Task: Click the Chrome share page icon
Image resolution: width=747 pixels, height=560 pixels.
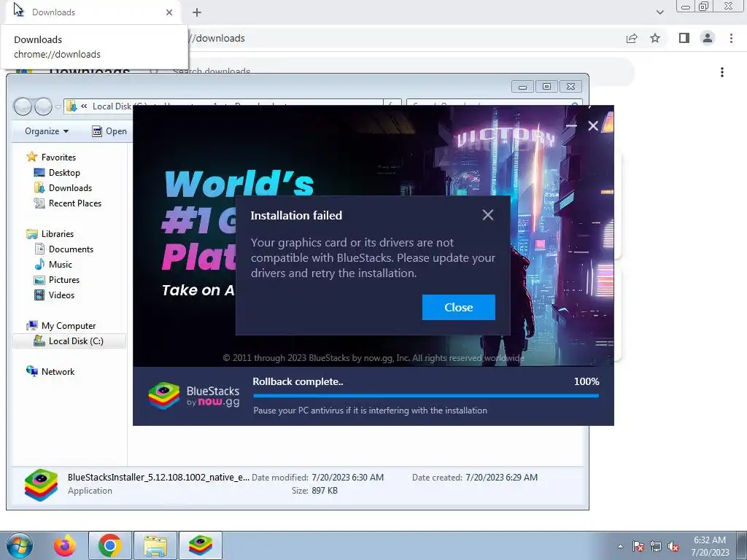Action: pyautogui.click(x=632, y=38)
